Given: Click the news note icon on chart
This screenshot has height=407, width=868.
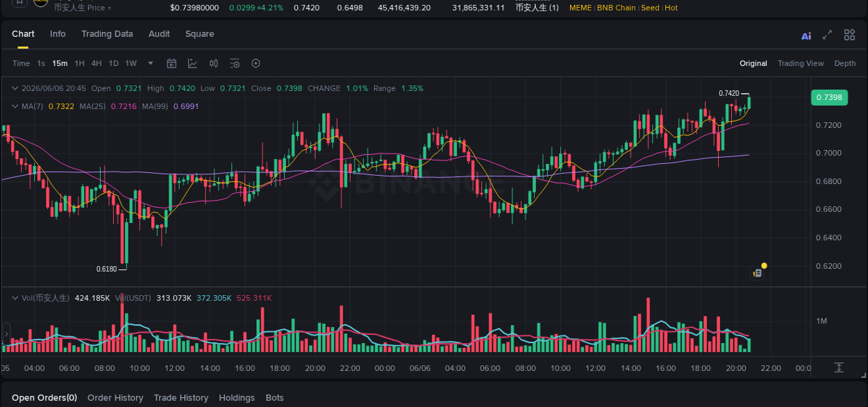Looking at the screenshot, I should (x=758, y=274).
